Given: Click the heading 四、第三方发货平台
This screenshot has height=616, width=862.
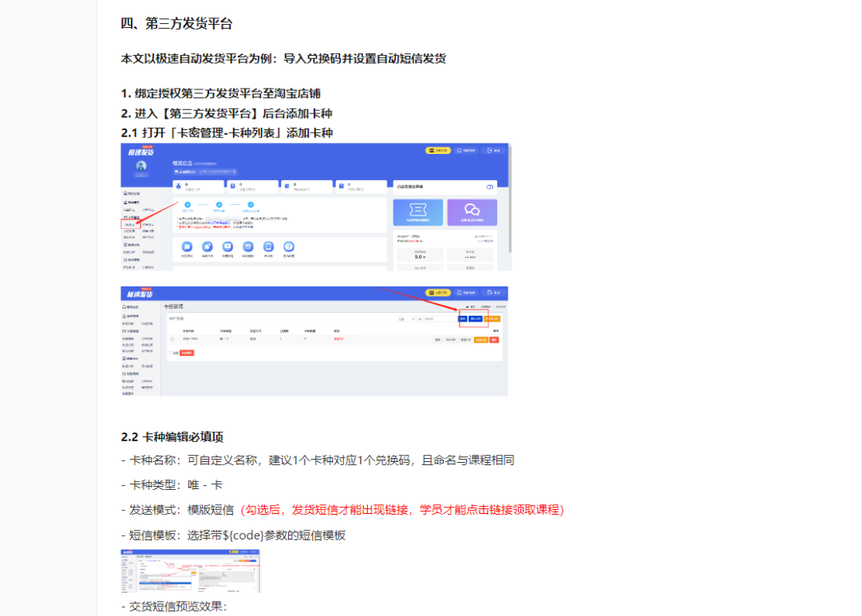Looking at the screenshot, I should click(x=176, y=24).
